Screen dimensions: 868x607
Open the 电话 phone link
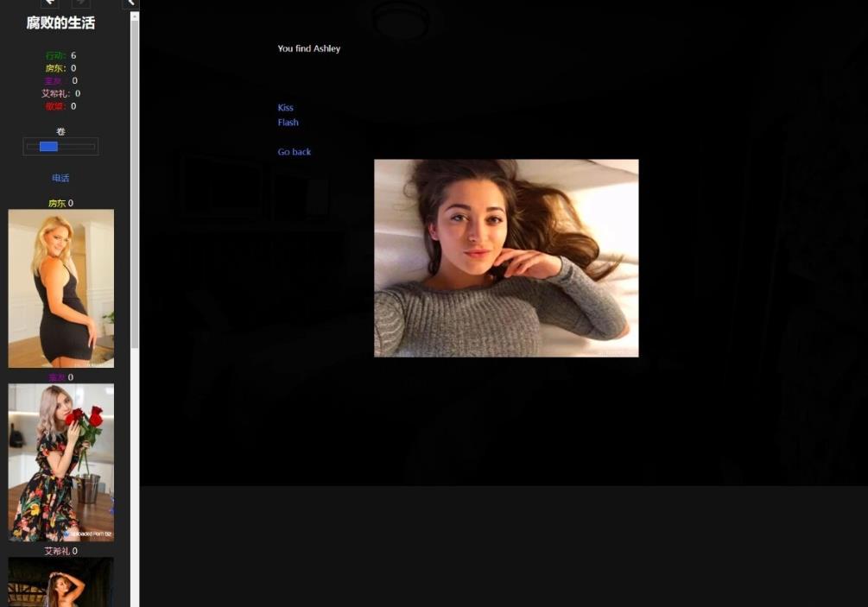pyautogui.click(x=60, y=178)
